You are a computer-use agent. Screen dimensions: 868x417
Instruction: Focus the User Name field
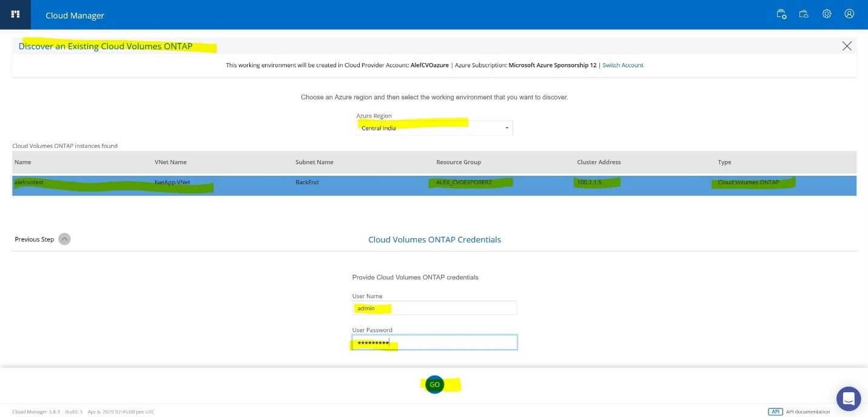[434, 308]
